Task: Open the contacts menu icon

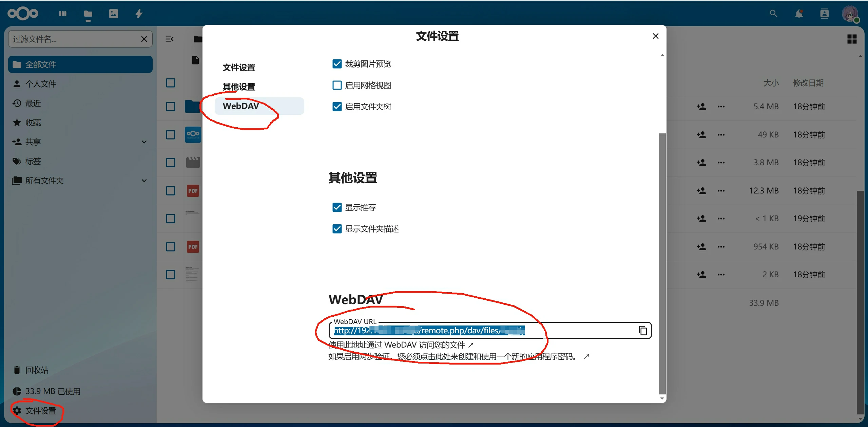Action: click(x=825, y=14)
